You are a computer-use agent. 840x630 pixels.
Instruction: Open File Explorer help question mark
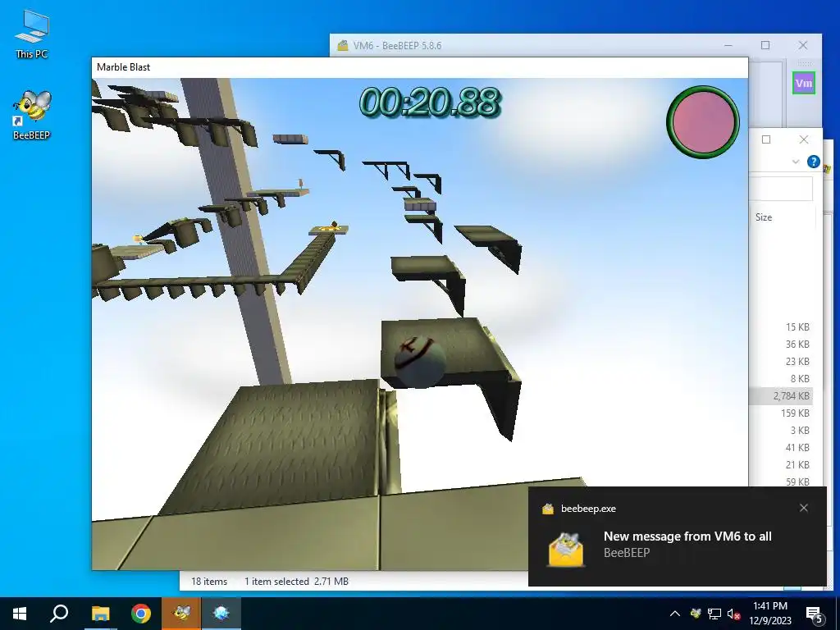[x=813, y=162]
